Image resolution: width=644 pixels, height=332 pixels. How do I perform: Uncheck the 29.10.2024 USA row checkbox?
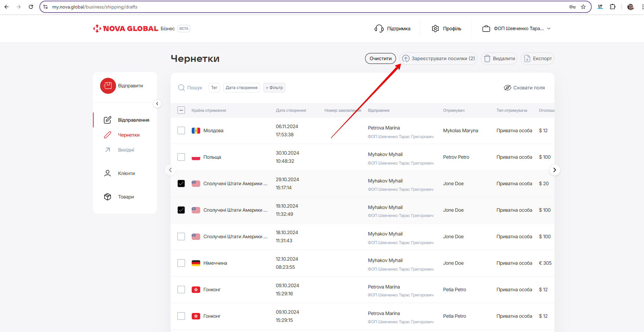(x=181, y=184)
